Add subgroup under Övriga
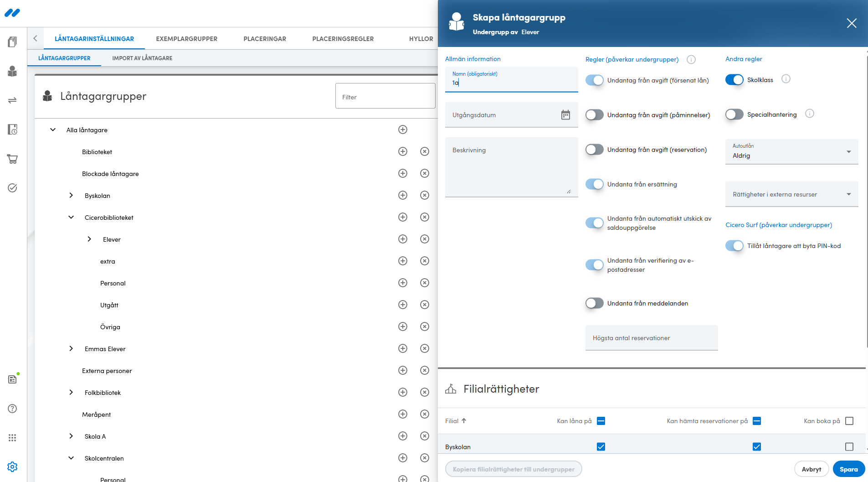Screen dimensions: 868x482 pyautogui.click(x=403, y=327)
